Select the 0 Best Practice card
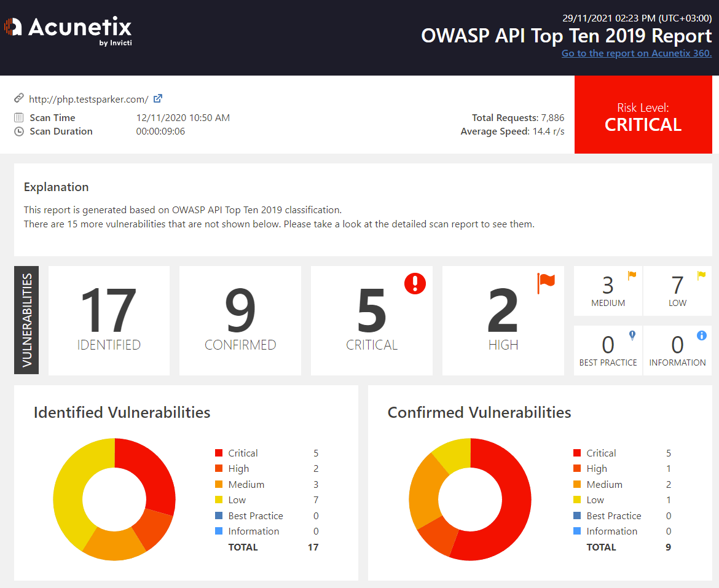The width and height of the screenshot is (719, 588). pos(608,350)
